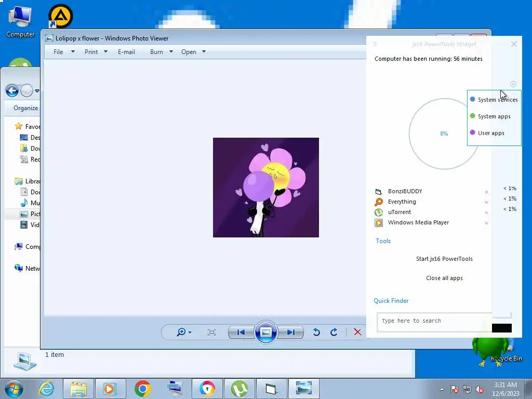The image size is (532, 399).
Task: Open the Windows Start menu
Action: 14,389
